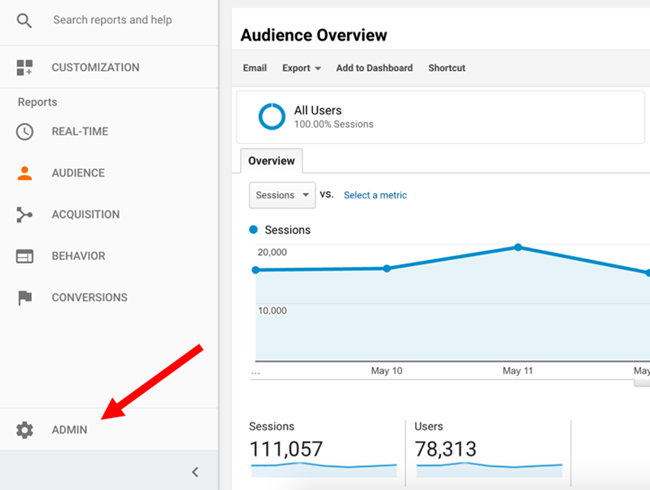Image resolution: width=650 pixels, height=490 pixels.
Task: Click the Shortcut button
Action: pyautogui.click(x=446, y=68)
